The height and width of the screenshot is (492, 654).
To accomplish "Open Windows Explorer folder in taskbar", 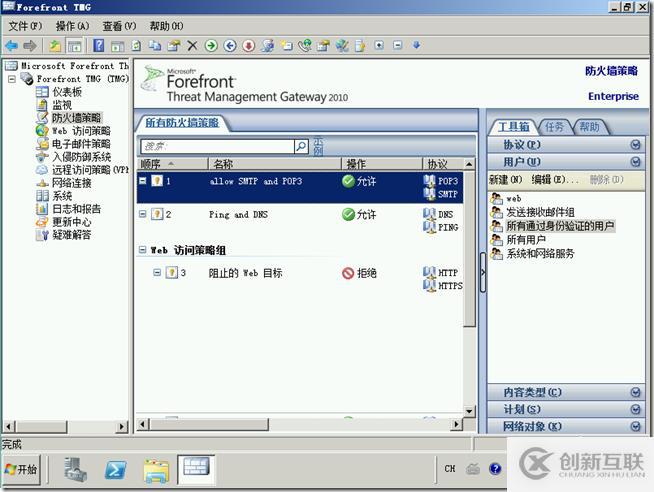I will [x=156, y=470].
